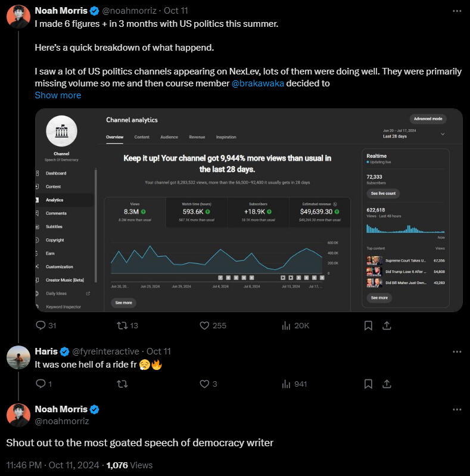This screenshot has height=476, width=470.
Task: Open the channel analytics screenshot image
Action: [248, 210]
